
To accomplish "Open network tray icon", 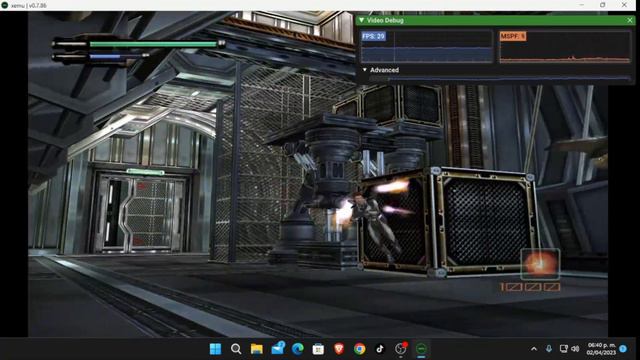I will pos(564,349).
